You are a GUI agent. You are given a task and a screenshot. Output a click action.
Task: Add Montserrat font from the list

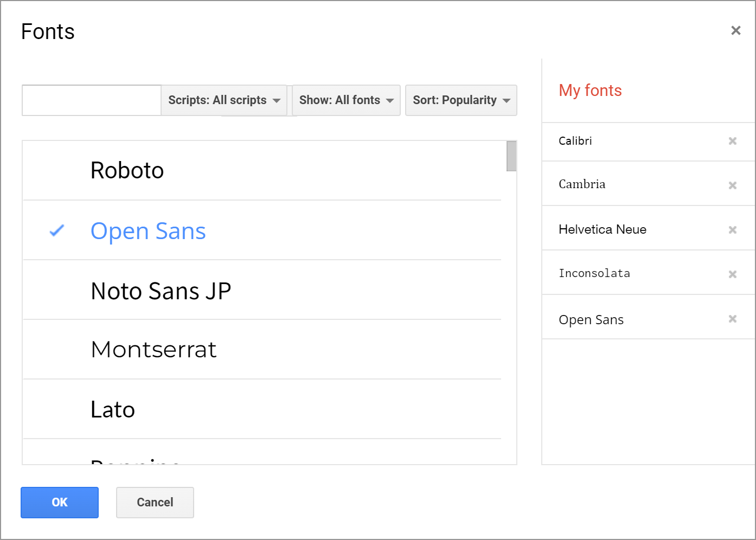pyautogui.click(x=262, y=350)
